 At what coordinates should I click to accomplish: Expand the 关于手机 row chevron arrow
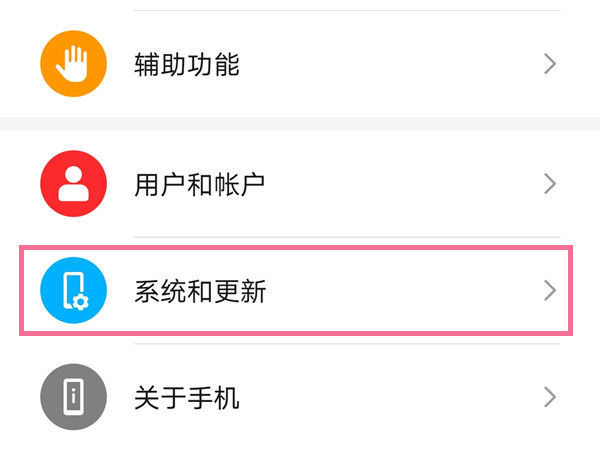[x=549, y=398]
